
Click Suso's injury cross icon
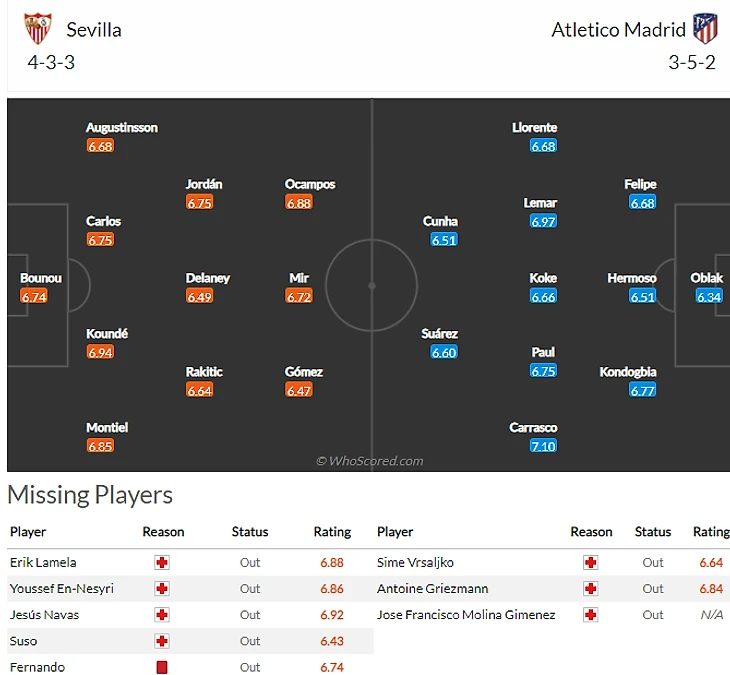(162, 641)
